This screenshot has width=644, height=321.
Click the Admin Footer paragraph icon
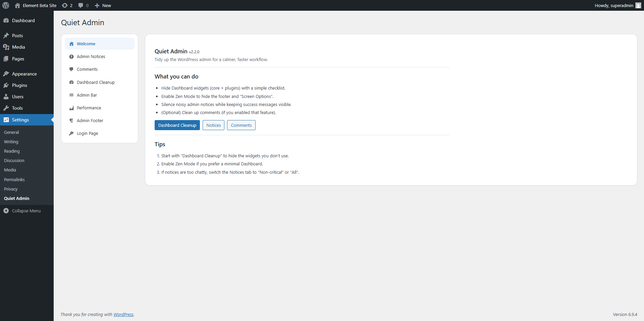(x=71, y=120)
